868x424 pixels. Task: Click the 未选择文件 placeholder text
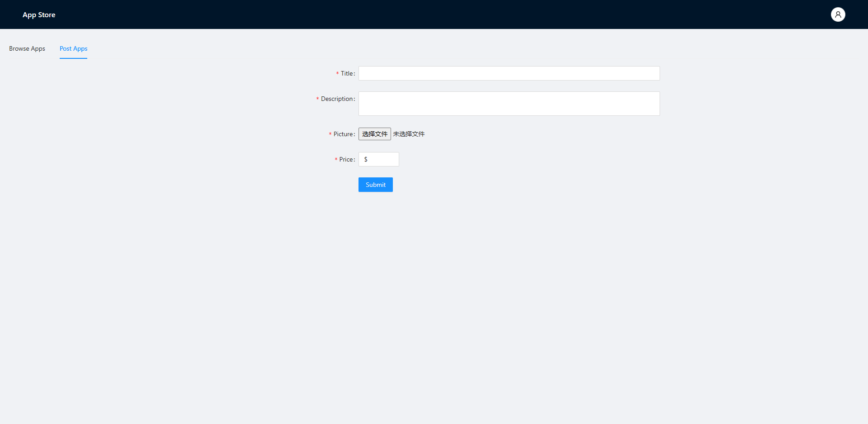[x=408, y=133]
